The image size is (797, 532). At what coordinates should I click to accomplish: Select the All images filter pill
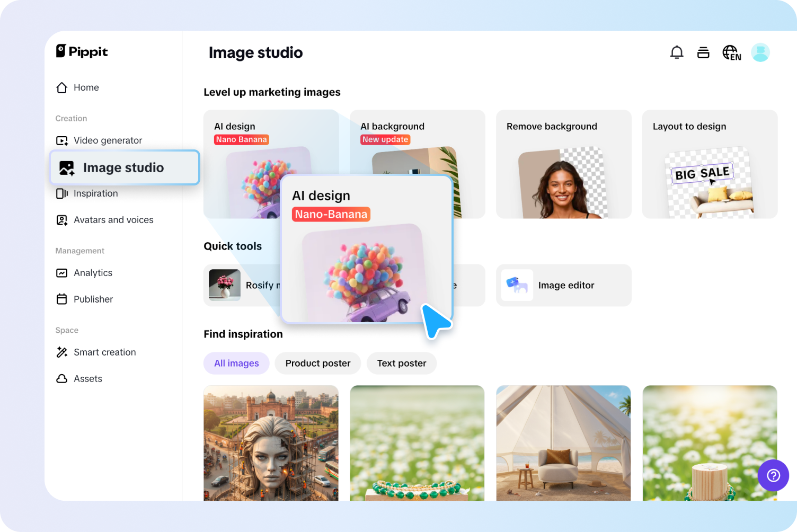[x=236, y=363]
